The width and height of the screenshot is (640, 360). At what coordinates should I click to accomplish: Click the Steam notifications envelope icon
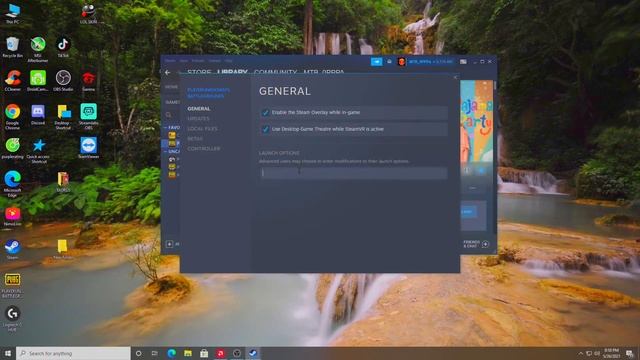(389, 62)
